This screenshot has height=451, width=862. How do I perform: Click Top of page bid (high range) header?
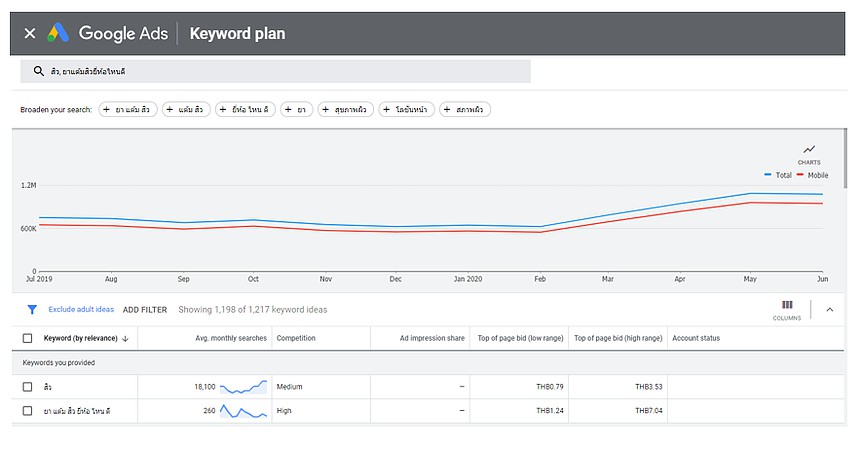(x=618, y=338)
